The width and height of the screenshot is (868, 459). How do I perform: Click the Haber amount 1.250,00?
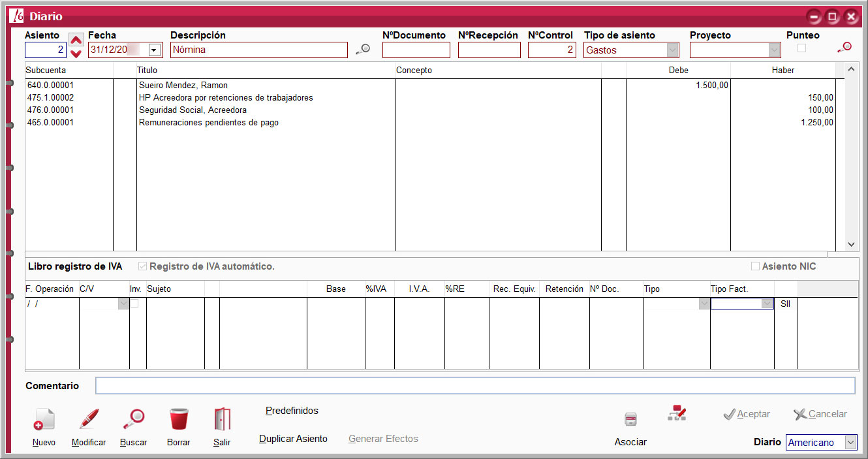817,123
